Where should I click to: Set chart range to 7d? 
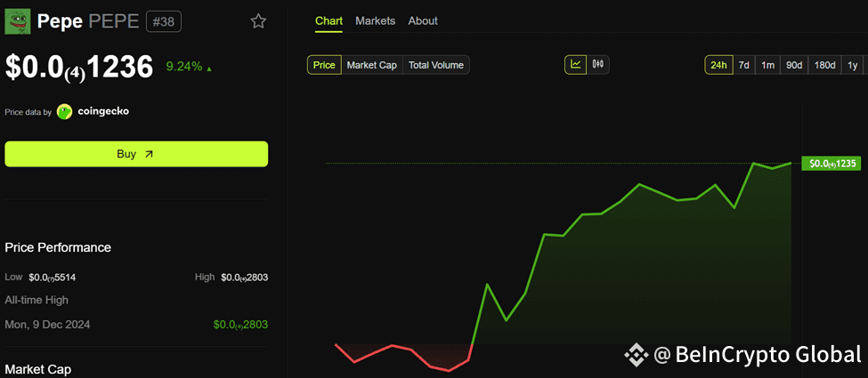[x=744, y=65]
